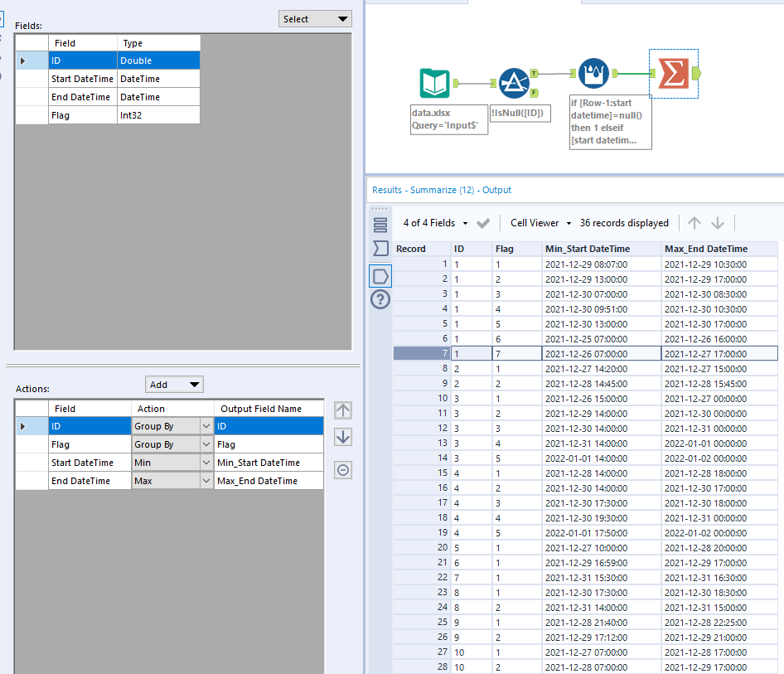This screenshot has height=674, width=784.
Task: Select Flag field row in Fields list
Action: pyautogui.click(x=108, y=115)
